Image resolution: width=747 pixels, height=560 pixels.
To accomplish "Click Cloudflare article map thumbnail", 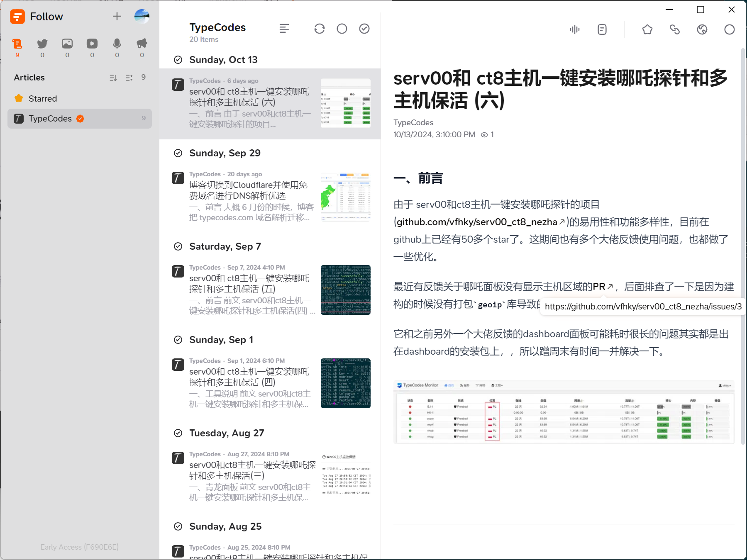I will pyautogui.click(x=346, y=197).
